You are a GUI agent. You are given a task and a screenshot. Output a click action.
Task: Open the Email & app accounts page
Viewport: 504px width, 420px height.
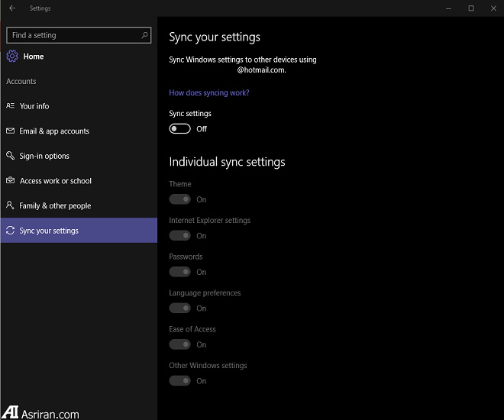coord(54,131)
